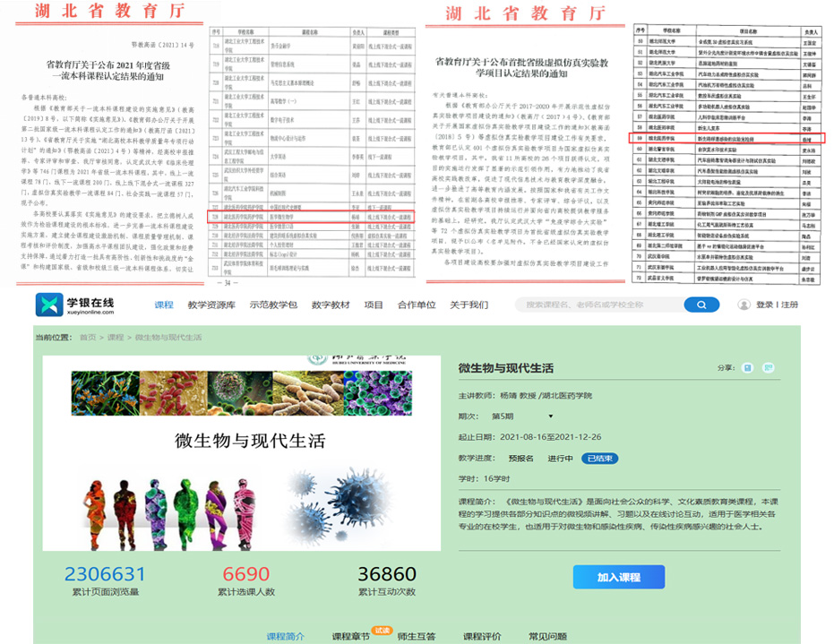Click the 注册 link
Screen dimensions: 834x644
(x=789, y=305)
